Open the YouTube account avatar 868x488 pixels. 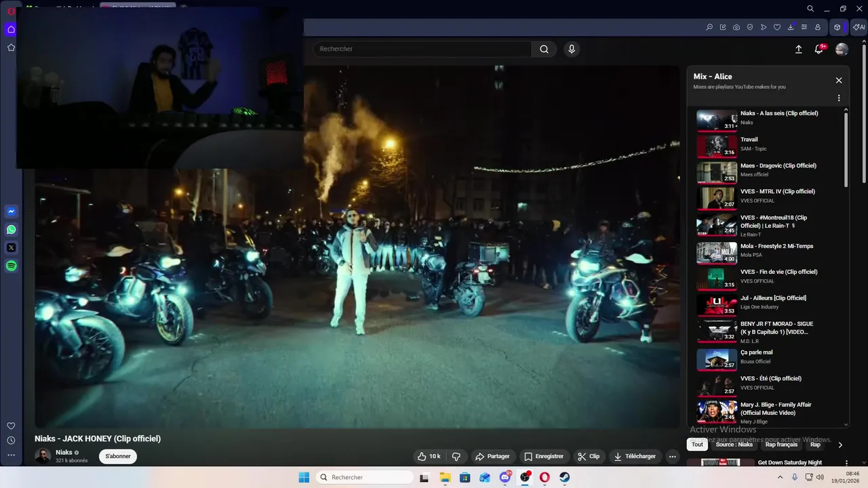pos(842,49)
